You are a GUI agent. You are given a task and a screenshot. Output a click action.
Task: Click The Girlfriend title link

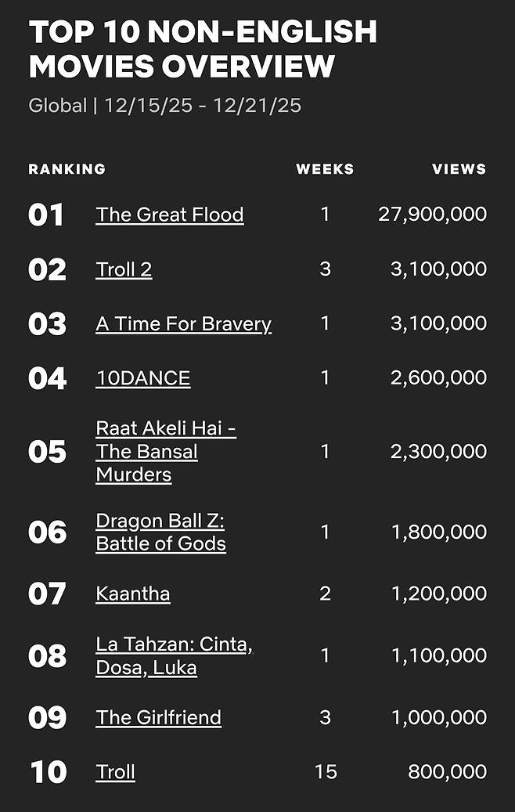(158, 717)
